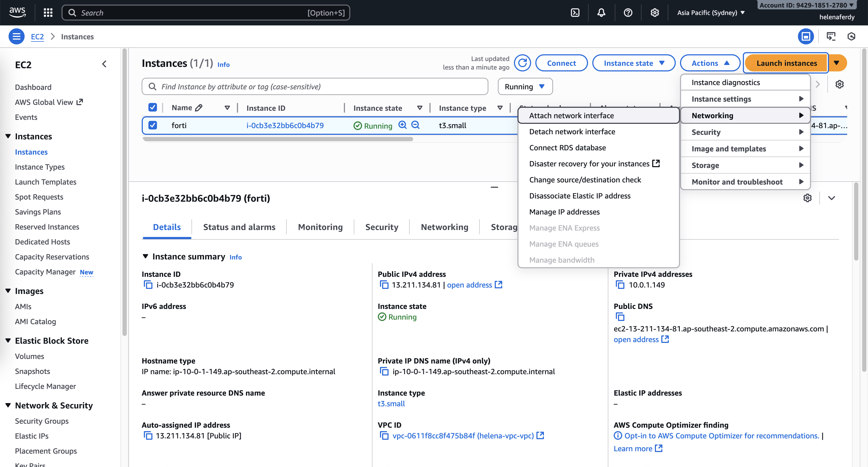Viewport: 868px width, 467px height.
Task: Click the help question mark icon
Action: (x=628, y=13)
